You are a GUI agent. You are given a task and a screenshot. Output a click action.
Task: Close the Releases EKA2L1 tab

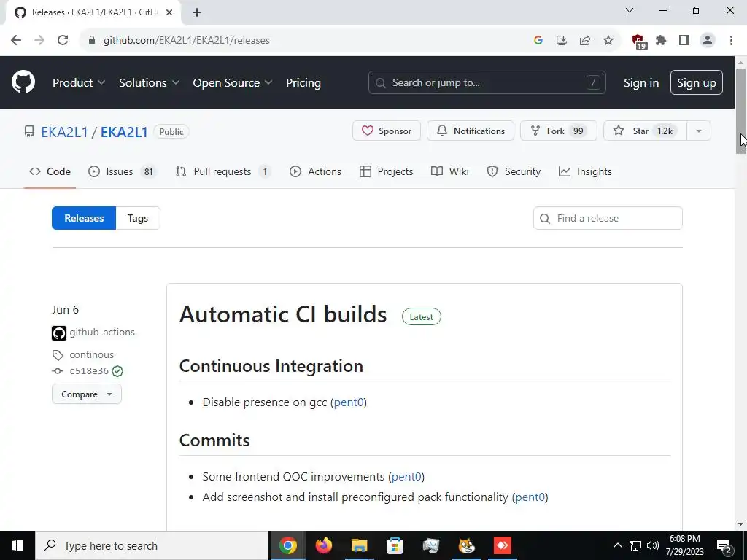(169, 12)
